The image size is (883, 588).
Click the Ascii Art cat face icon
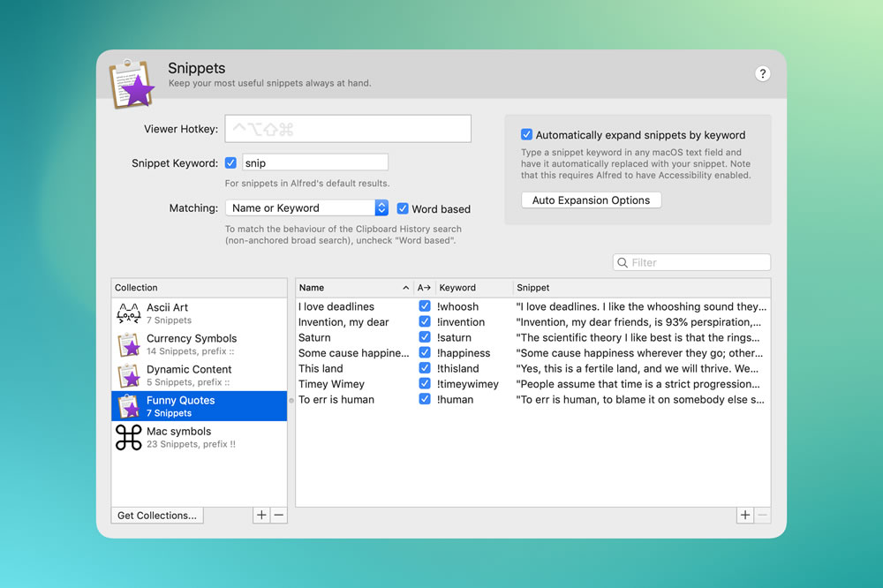[x=128, y=313]
